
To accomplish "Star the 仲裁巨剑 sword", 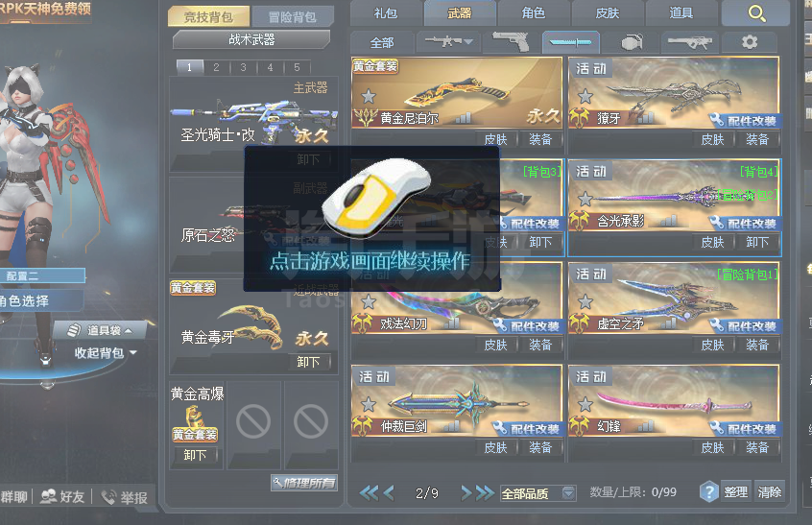I will [369, 404].
